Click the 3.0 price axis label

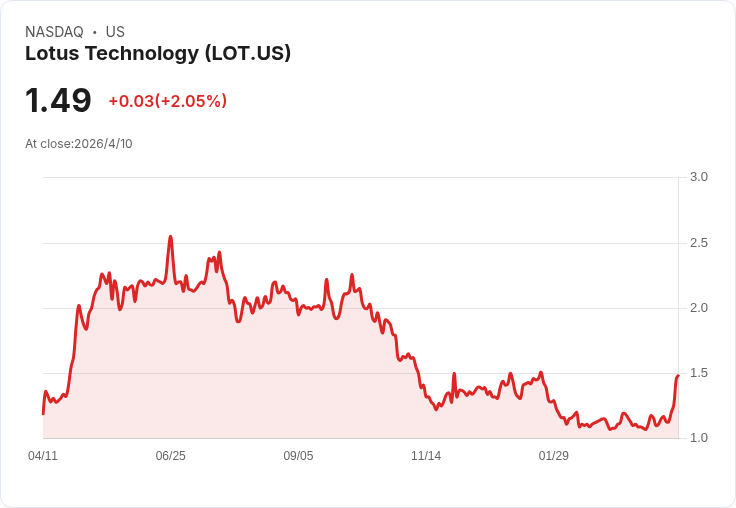click(699, 177)
